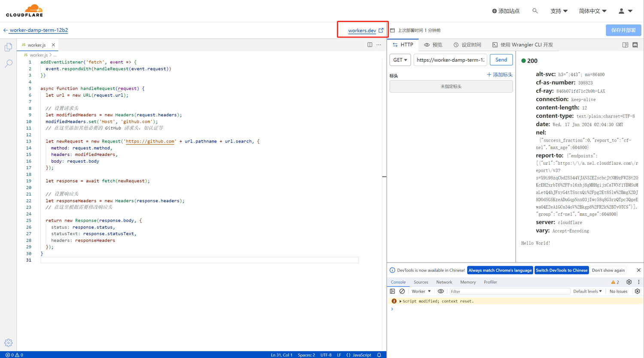Switch to the 预览 preview tab
This screenshot has height=358, width=644.
click(433, 45)
